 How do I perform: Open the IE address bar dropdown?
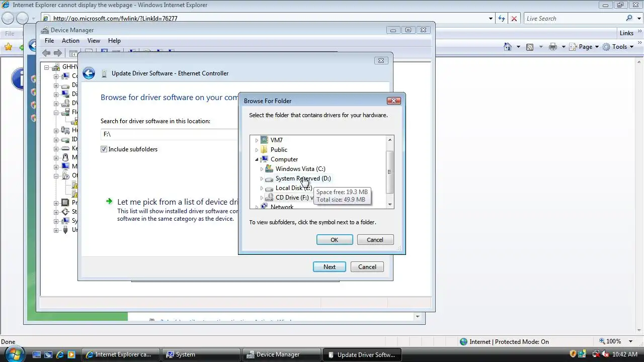coord(491,19)
